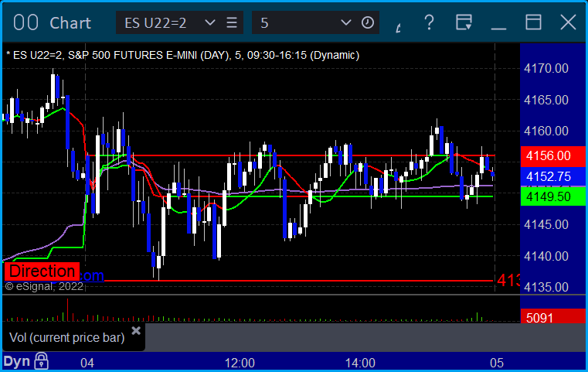Open the chart templates window dropdown icon

click(x=464, y=22)
